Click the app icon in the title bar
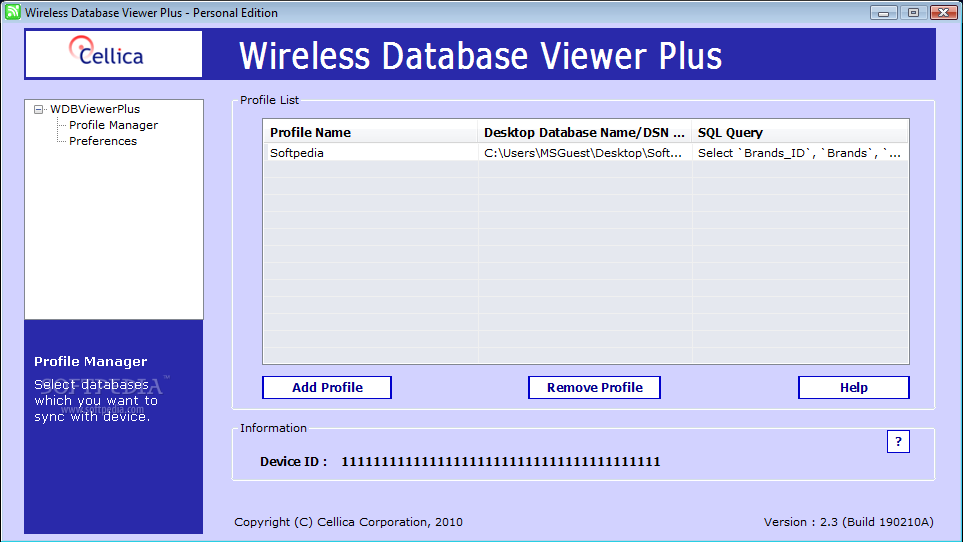This screenshot has height=542, width=963. point(12,12)
